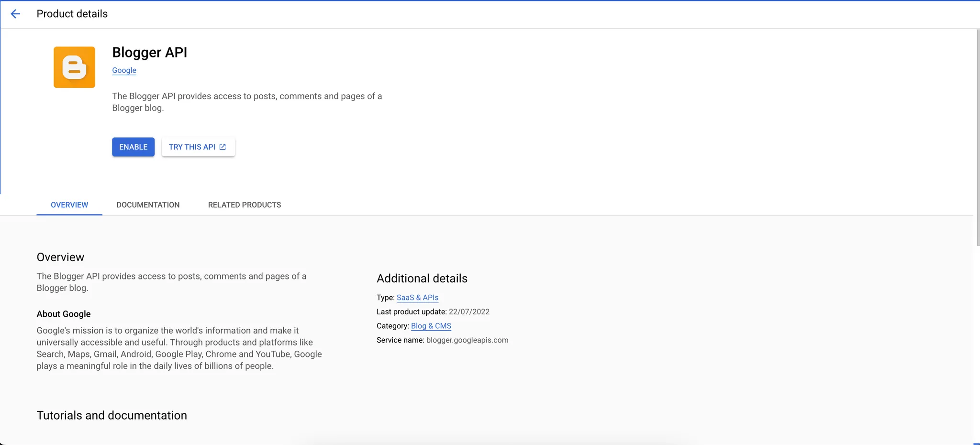
Task: Enable the Blogger API
Action: coord(134,147)
